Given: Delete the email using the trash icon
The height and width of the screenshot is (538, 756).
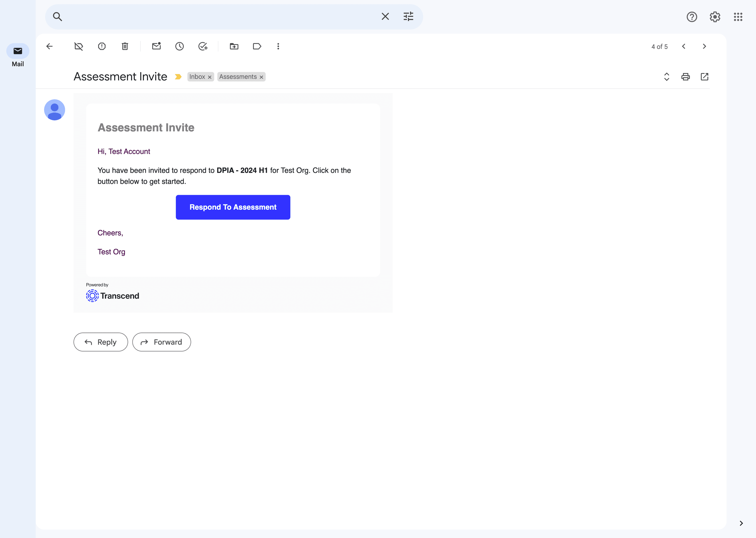Looking at the screenshot, I should [125, 46].
